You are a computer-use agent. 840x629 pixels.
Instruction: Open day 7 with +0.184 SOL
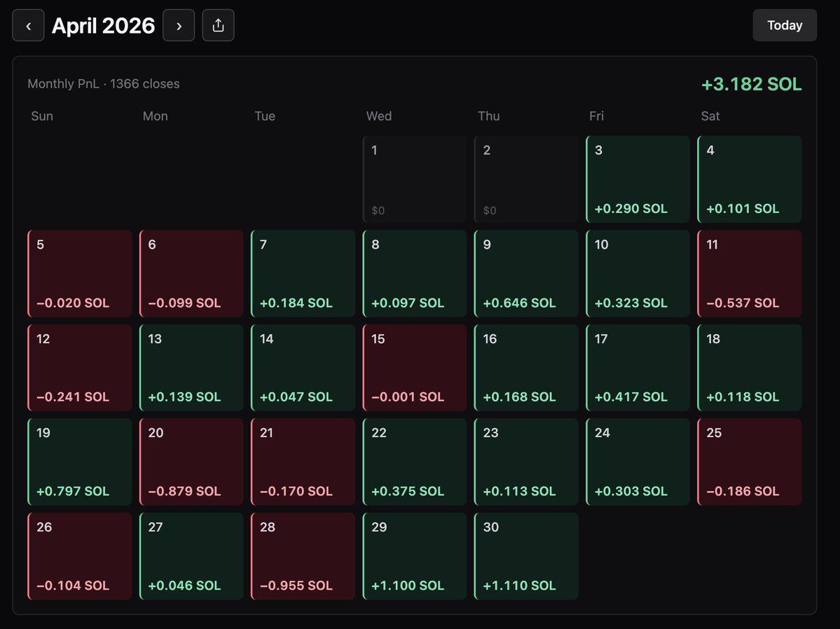coord(303,273)
